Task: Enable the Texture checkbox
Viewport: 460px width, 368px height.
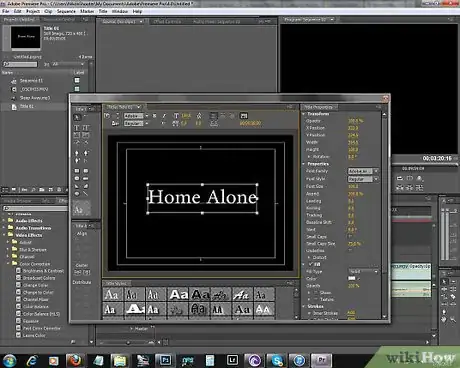Action: coord(315,299)
